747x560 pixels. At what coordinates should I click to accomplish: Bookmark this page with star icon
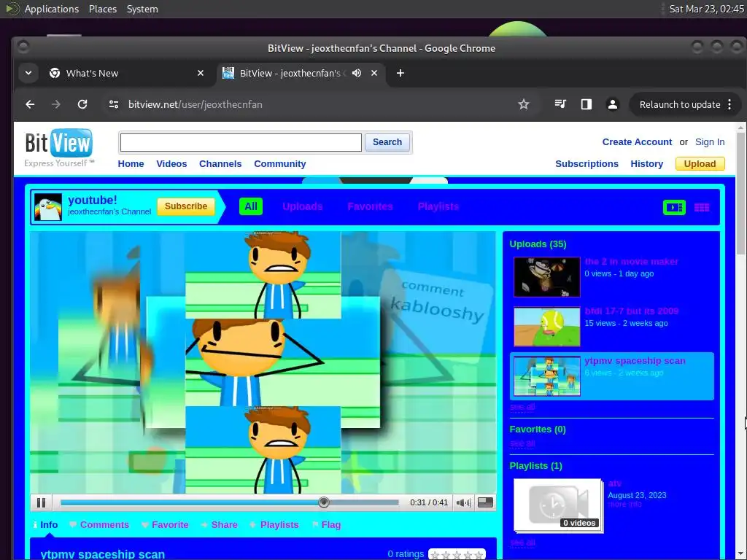[x=524, y=104]
